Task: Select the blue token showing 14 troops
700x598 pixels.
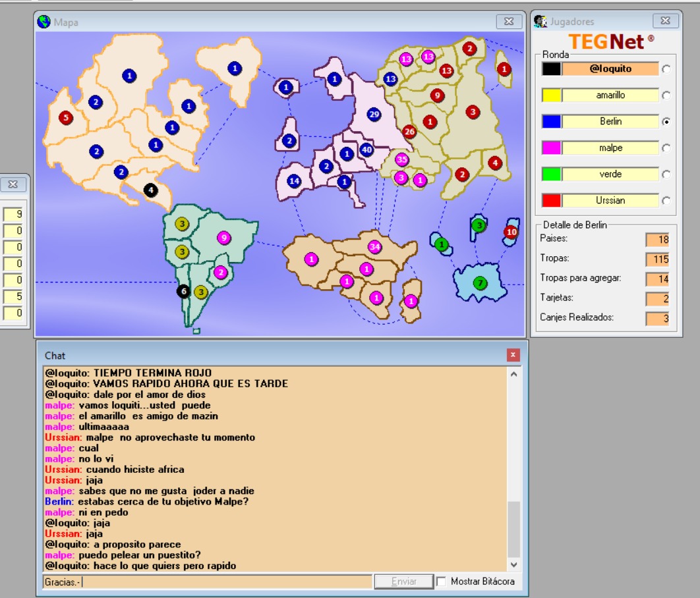Action: pyautogui.click(x=294, y=181)
